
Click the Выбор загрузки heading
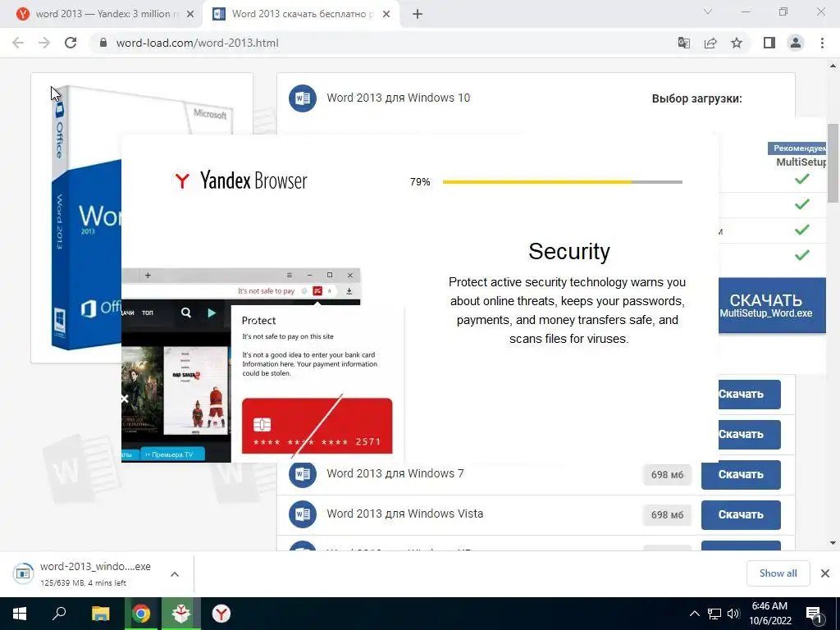pyautogui.click(x=696, y=98)
